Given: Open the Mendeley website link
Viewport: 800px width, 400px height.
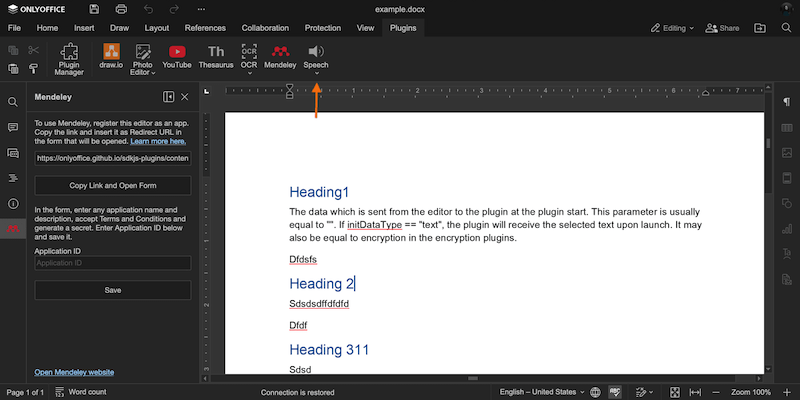Looking at the screenshot, I should (x=74, y=372).
